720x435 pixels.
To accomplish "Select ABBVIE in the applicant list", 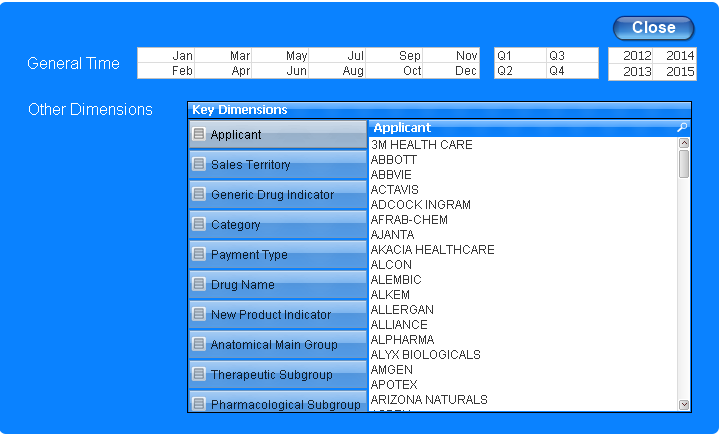I will coord(523,175).
